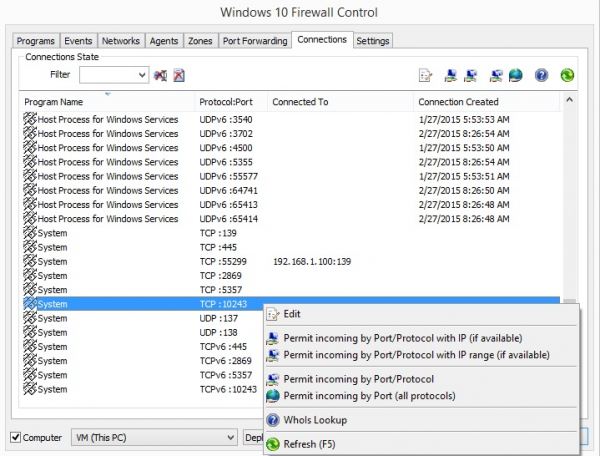Viewport: 600px width, 456px height.
Task: Select System row TCPv6 :5357
Action: coord(143,375)
